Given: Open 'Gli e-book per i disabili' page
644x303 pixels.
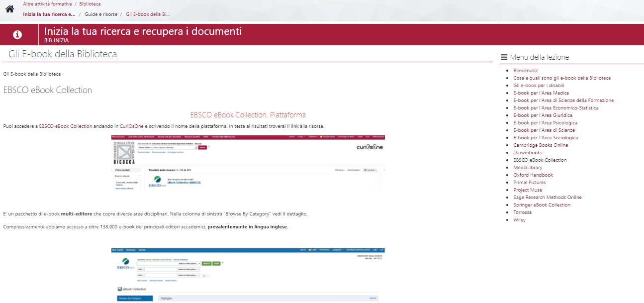Looking at the screenshot, I should (x=539, y=86).
